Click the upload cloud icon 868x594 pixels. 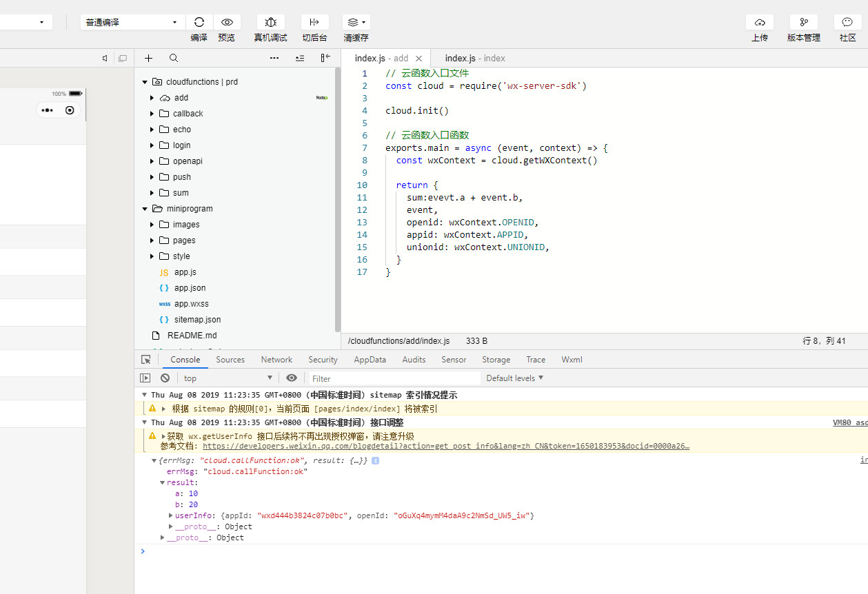(x=760, y=22)
